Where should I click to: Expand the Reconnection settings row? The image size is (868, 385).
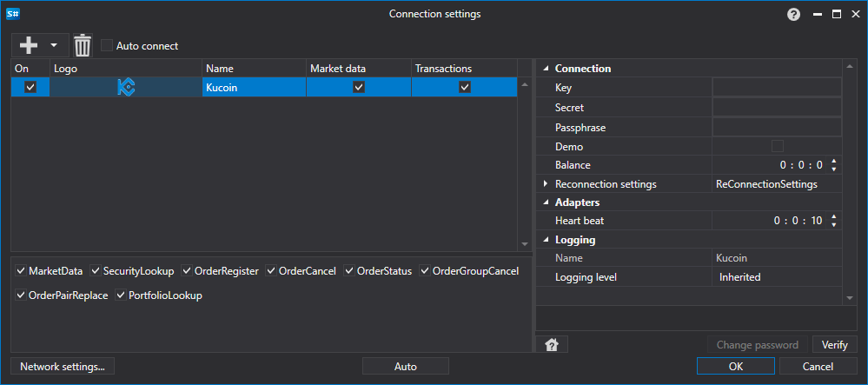coord(546,184)
